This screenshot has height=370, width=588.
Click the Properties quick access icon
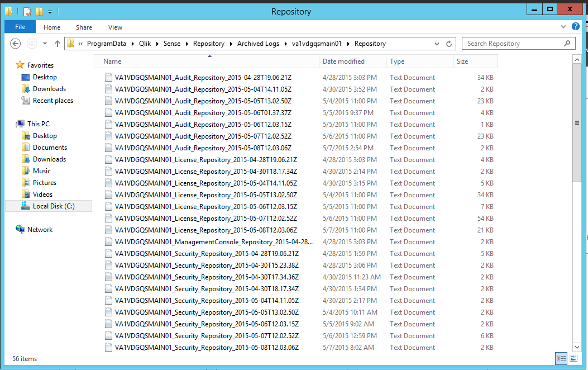point(27,12)
